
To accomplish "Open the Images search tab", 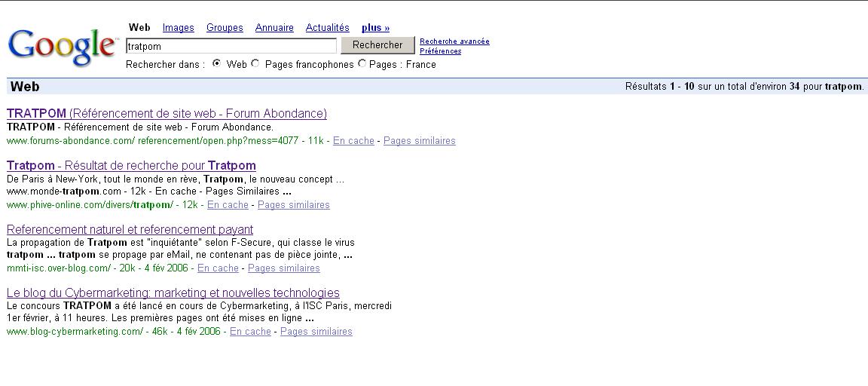I will point(179,28).
